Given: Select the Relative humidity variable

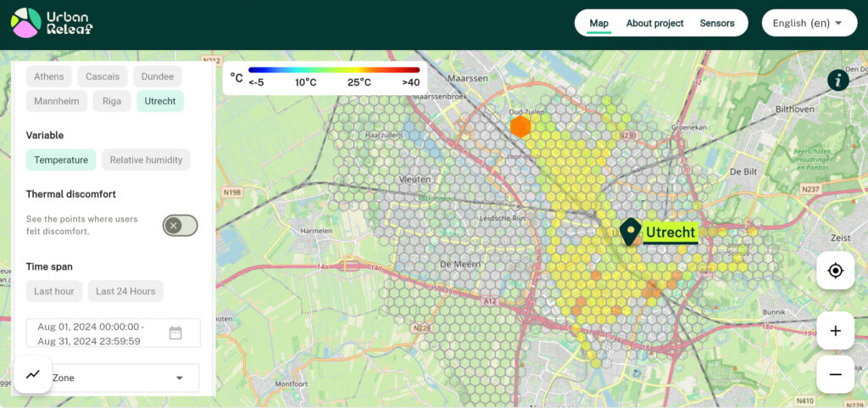Looking at the screenshot, I should click(146, 159).
